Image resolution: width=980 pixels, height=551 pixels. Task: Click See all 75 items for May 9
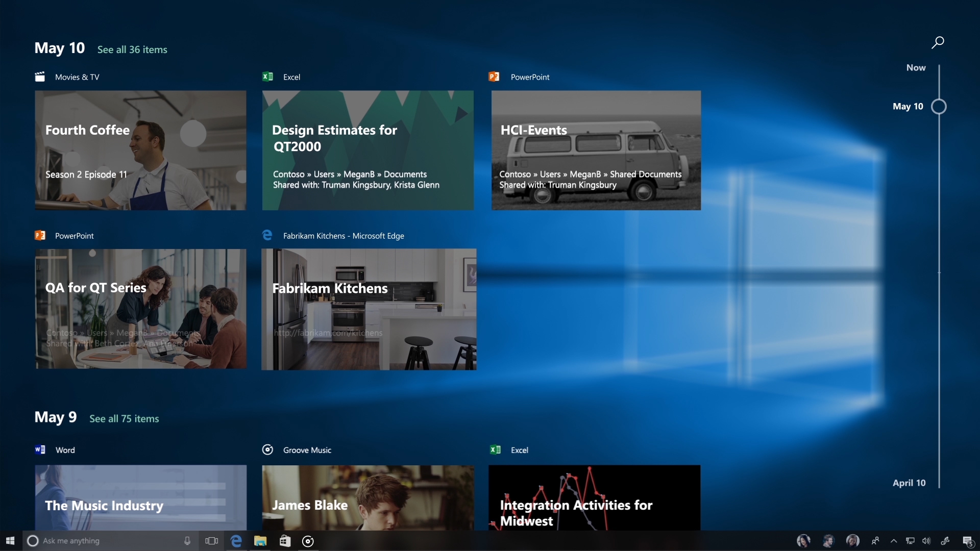[x=124, y=418]
